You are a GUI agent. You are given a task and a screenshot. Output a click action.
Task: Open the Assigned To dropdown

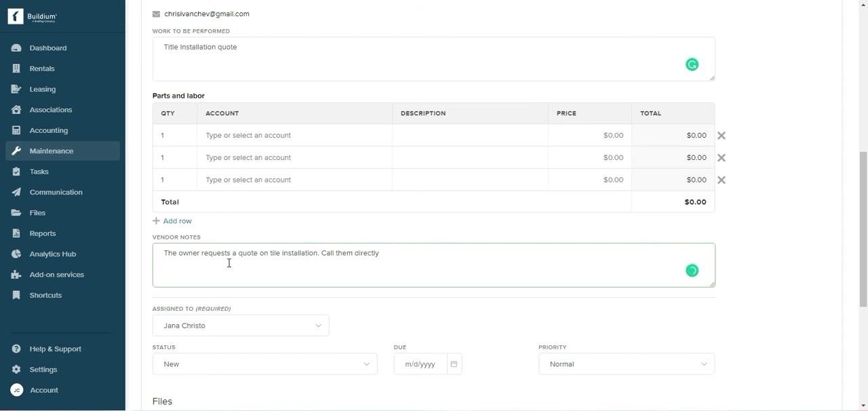tap(241, 326)
